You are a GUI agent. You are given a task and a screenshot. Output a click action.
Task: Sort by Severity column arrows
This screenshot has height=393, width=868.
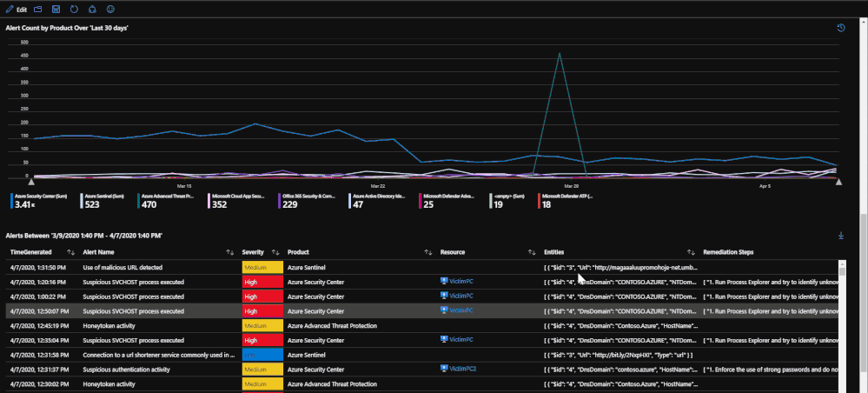click(x=275, y=252)
